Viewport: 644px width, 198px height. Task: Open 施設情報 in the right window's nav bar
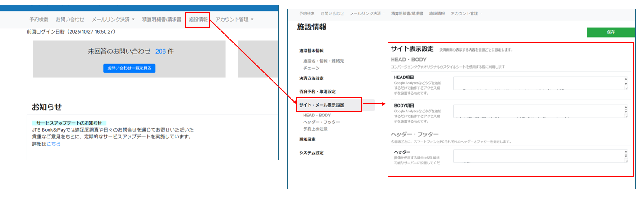pos(437,13)
